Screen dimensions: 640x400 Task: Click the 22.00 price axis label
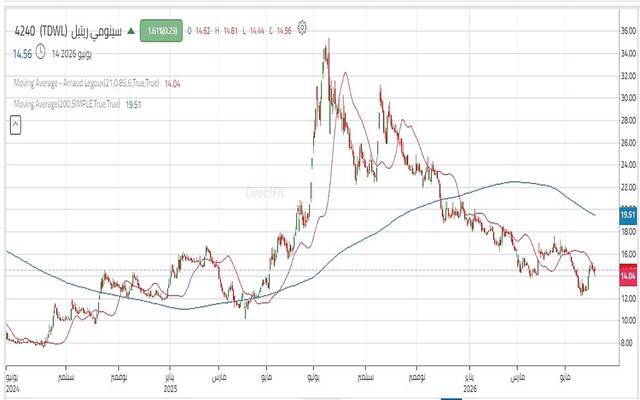628,187
